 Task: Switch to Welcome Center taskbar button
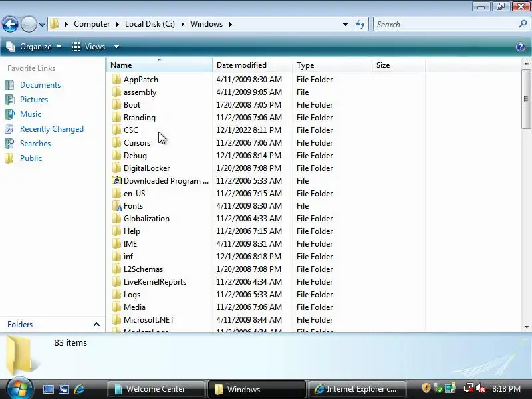156,389
